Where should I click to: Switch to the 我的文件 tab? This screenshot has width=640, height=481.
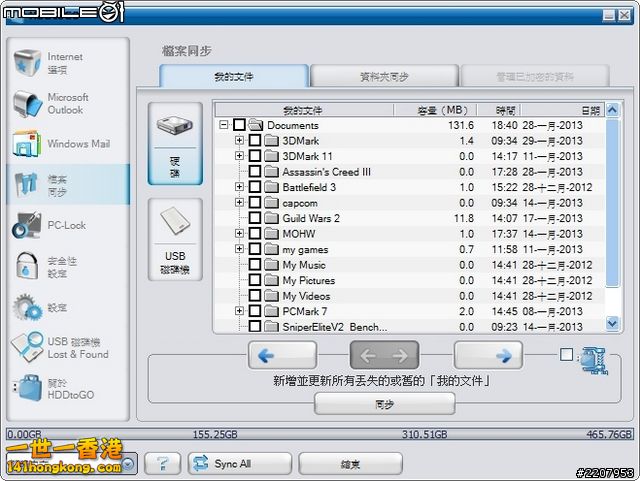[x=234, y=77]
